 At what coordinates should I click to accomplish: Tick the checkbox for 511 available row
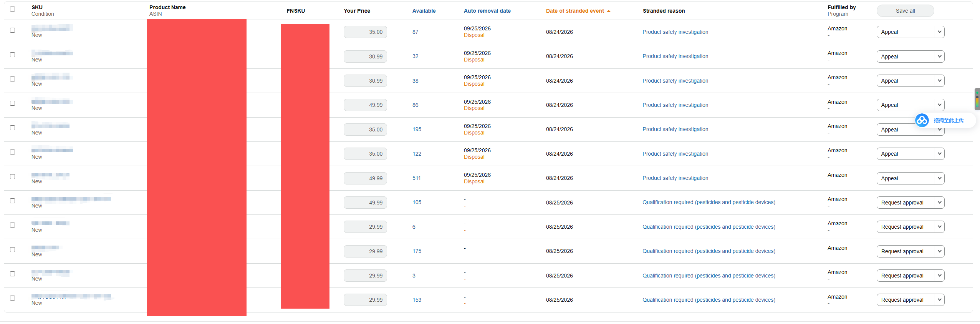(12, 176)
